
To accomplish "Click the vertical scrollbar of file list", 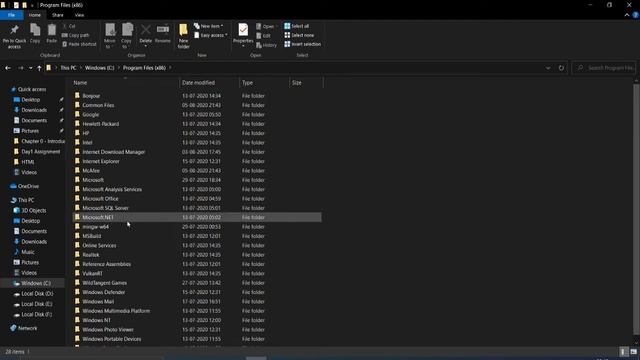I will pyautogui.click(x=636, y=210).
